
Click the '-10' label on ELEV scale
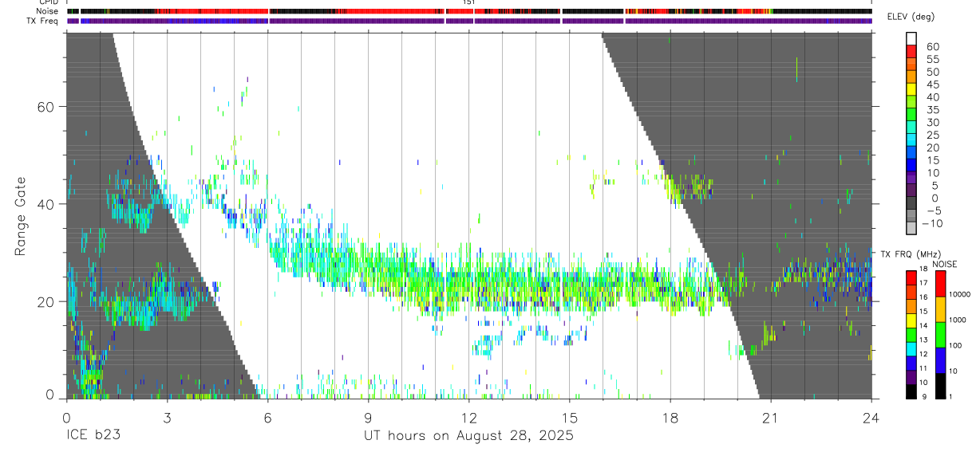932,223
